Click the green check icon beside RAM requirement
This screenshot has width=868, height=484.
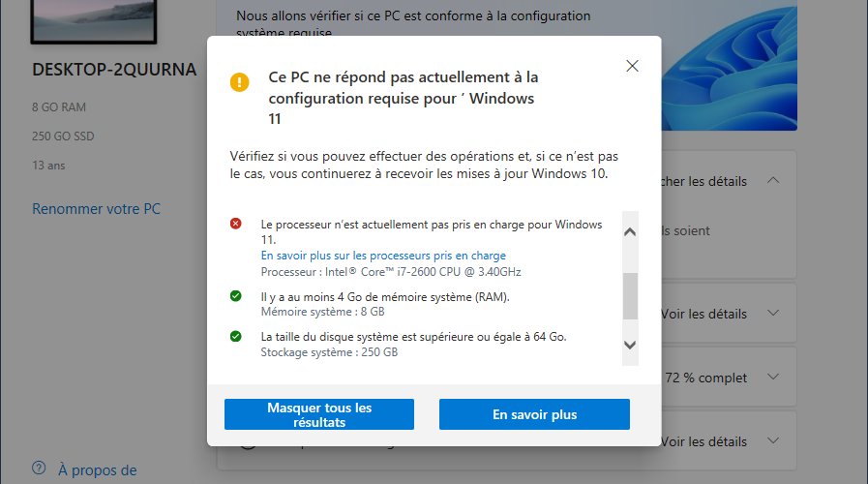(236, 296)
